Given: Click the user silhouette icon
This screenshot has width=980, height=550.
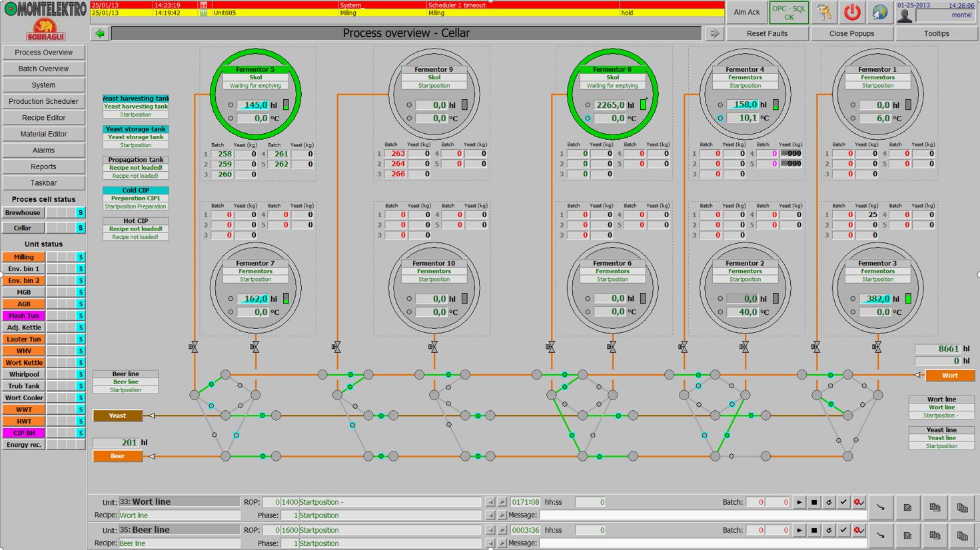Looking at the screenshot, I should (905, 15).
